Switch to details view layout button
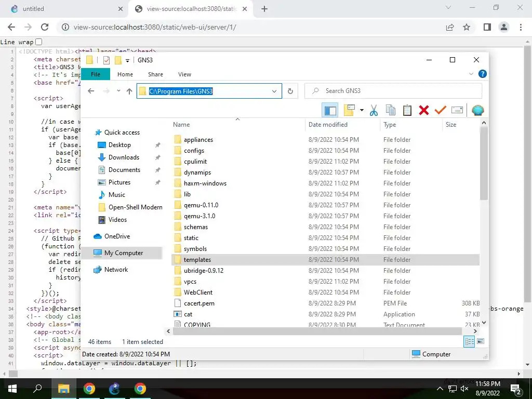This screenshot has height=399, width=532. pos(470,342)
